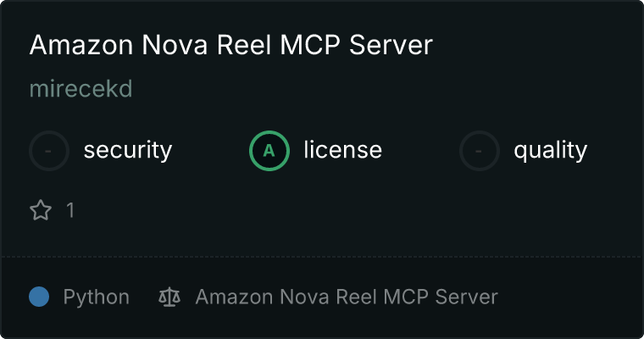This screenshot has height=339, width=644.
Task: Click the dash inside the quality circle
Action: [x=479, y=151]
